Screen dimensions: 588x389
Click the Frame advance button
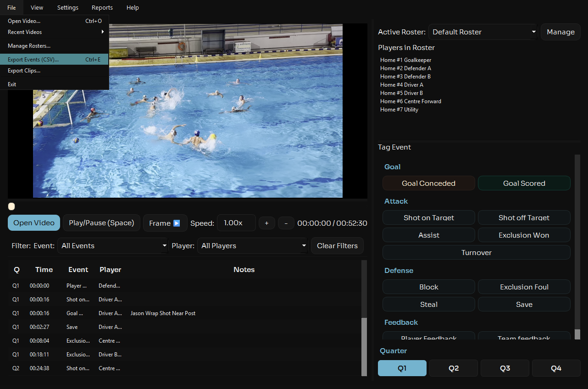[x=165, y=223]
